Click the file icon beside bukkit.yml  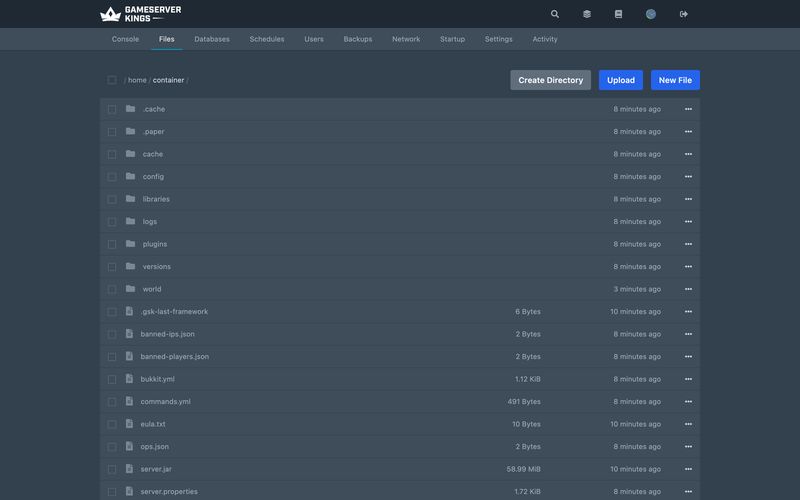pyautogui.click(x=130, y=378)
